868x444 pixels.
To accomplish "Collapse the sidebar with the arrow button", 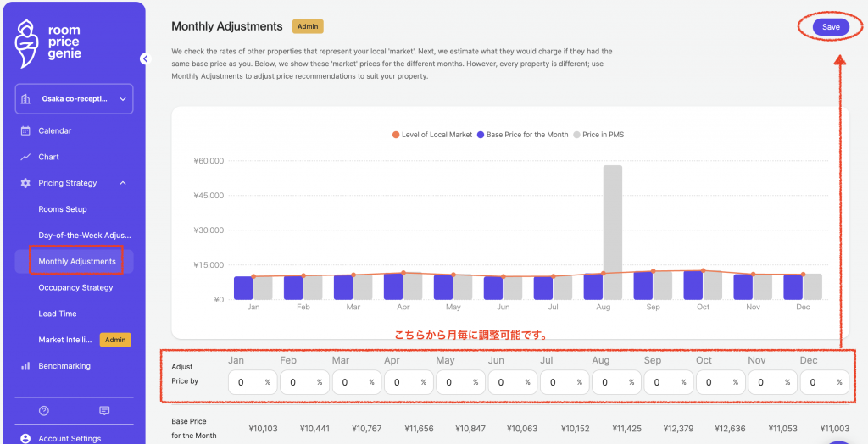I will point(144,58).
